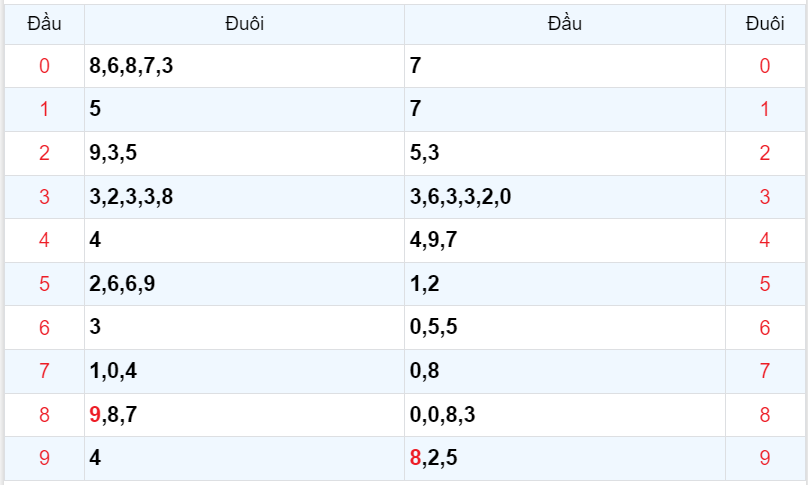The width and height of the screenshot is (808, 485).
Task: Click red number 3 in the right column
Action: pyautogui.click(x=765, y=197)
